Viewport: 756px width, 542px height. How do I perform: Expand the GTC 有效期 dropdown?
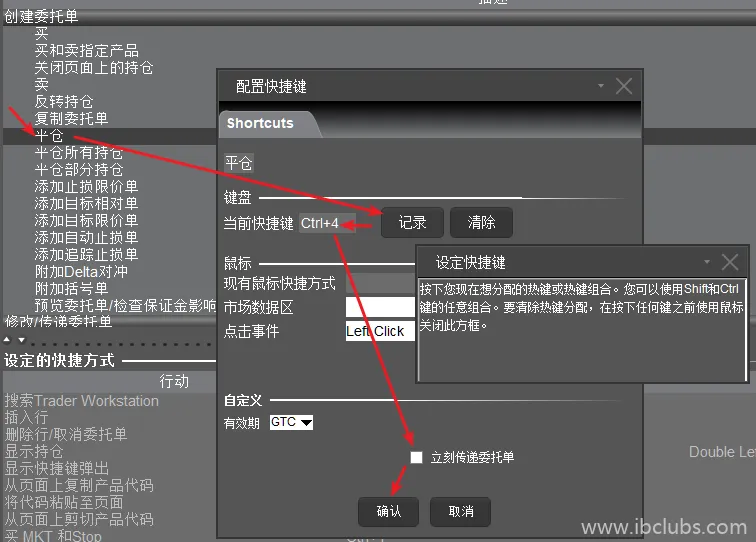click(x=292, y=423)
